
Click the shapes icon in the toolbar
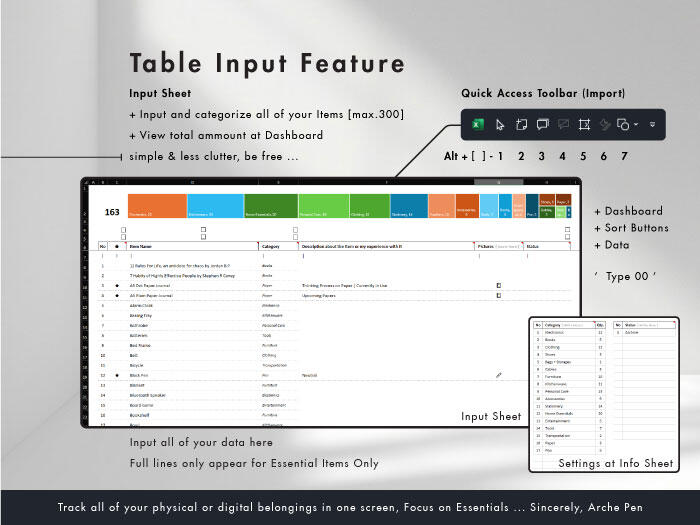(622, 124)
